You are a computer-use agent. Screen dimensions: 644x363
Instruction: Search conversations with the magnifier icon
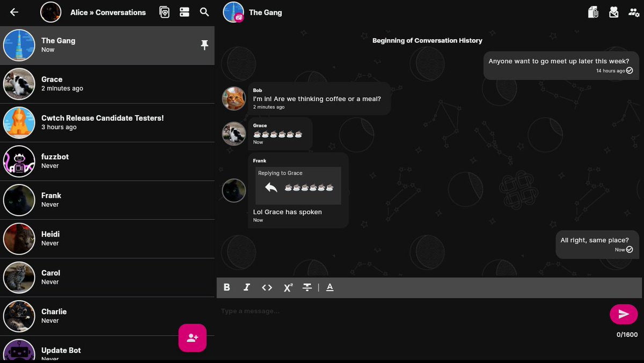(x=204, y=12)
